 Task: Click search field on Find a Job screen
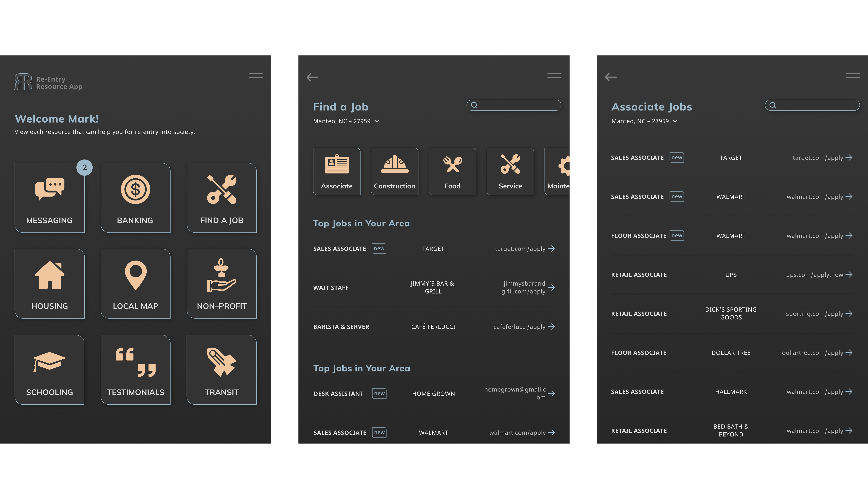pyautogui.click(x=514, y=105)
